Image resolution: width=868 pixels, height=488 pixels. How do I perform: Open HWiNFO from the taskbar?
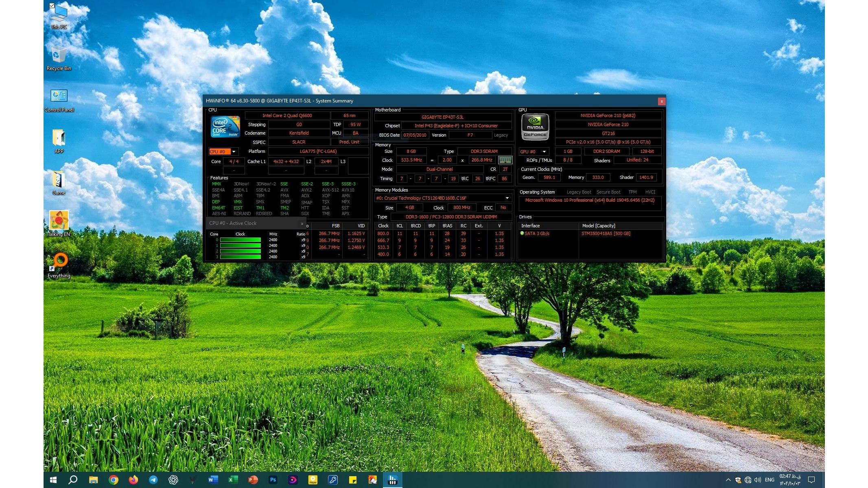click(x=392, y=480)
